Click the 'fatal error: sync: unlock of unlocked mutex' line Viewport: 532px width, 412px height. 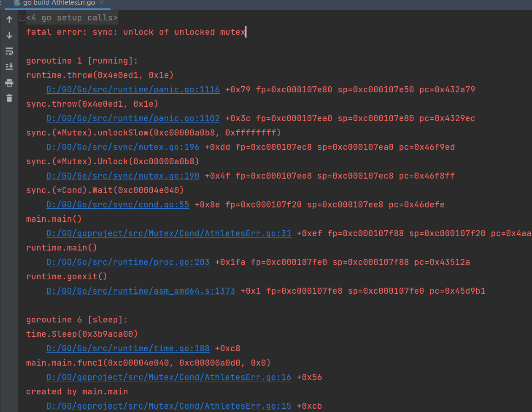click(x=136, y=32)
